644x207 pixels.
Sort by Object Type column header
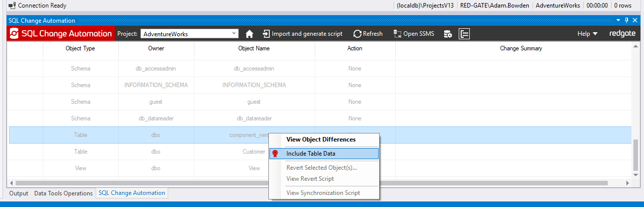(x=81, y=48)
